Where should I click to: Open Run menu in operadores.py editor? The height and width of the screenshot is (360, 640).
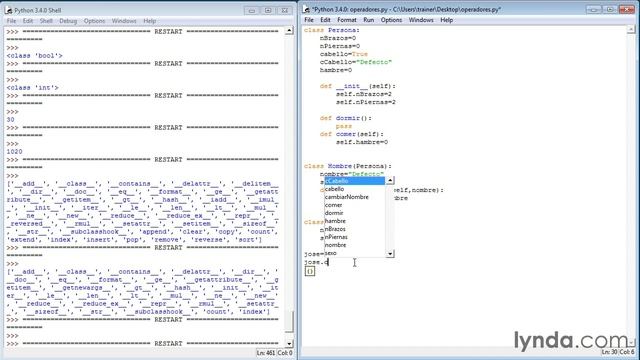[369, 20]
